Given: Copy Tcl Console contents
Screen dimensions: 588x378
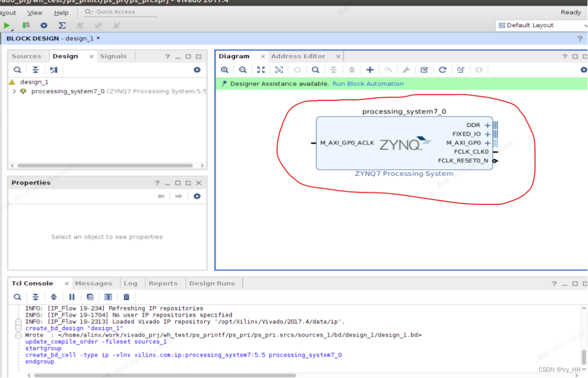Looking at the screenshot, I should pyautogui.click(x=90, y=297).
